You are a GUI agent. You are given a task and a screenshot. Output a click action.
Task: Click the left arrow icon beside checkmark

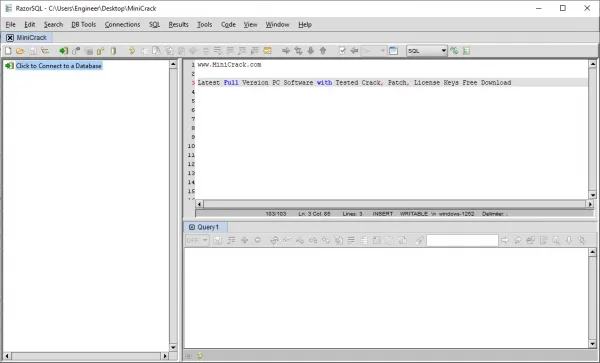point(354,51)
